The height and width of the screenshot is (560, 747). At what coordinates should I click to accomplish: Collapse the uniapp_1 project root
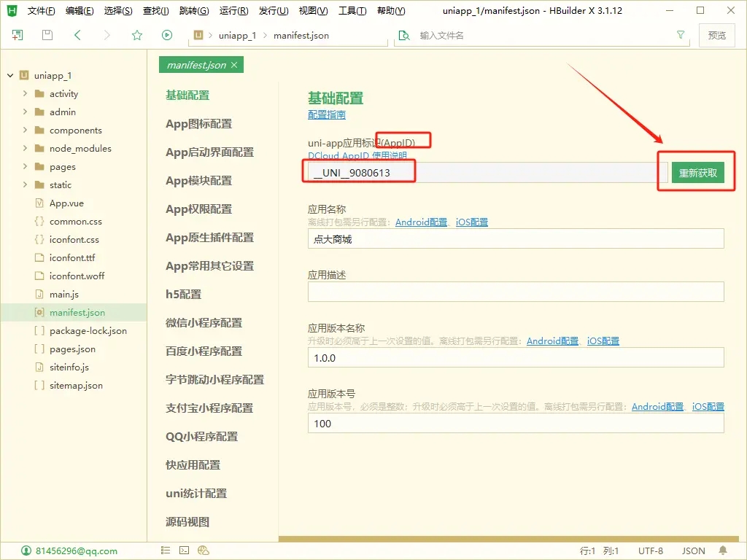click(x=10, y=76)
